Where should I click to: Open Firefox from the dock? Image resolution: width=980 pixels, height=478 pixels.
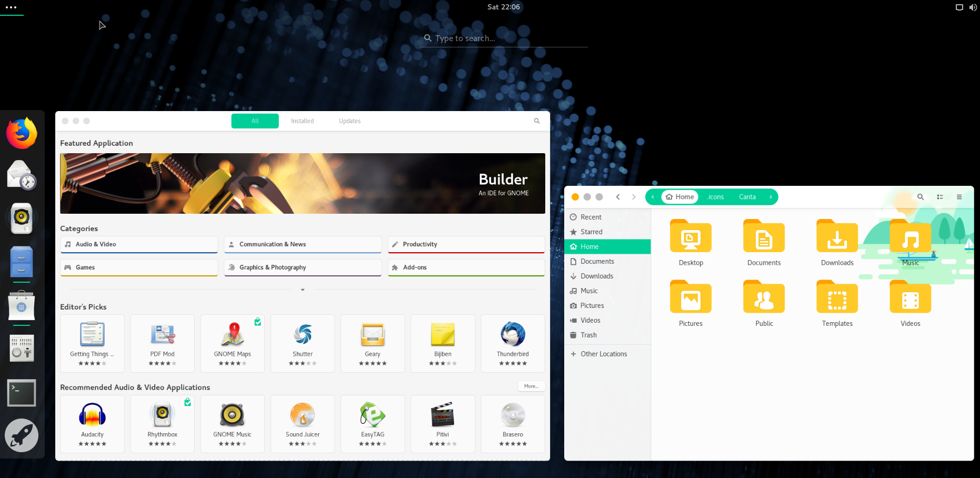pyautogui.click(x=22, y=133)
